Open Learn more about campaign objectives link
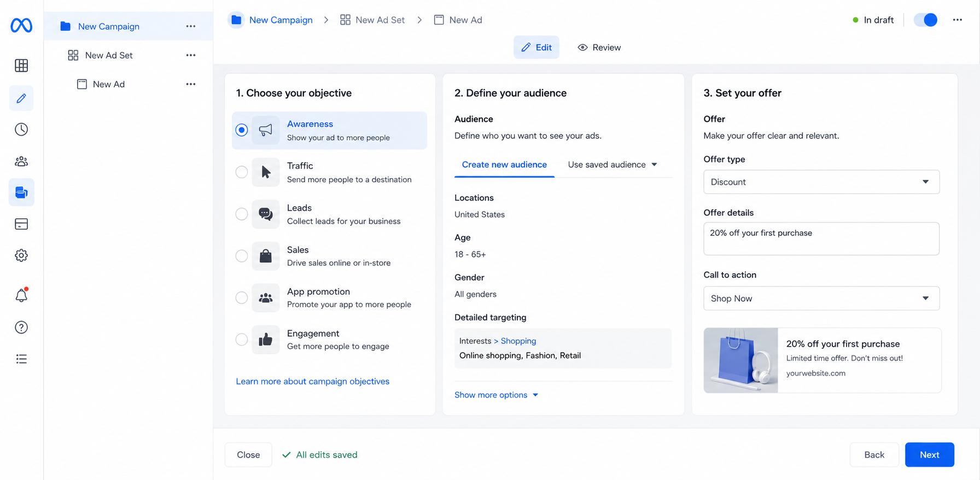The height and width of the screenshot is (480, 980). point(313,382)
